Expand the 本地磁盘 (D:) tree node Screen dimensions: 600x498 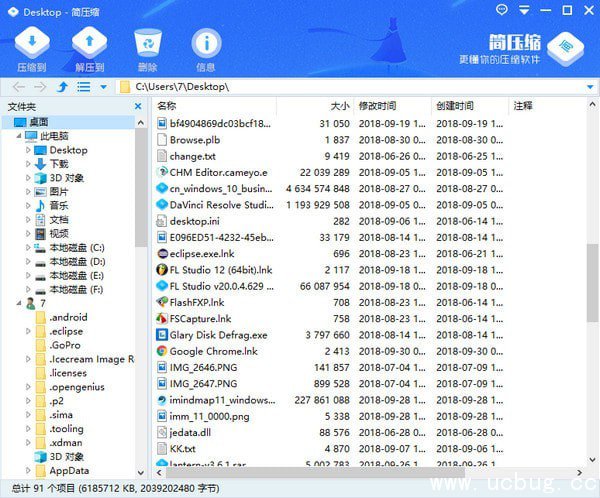point(28,261)
